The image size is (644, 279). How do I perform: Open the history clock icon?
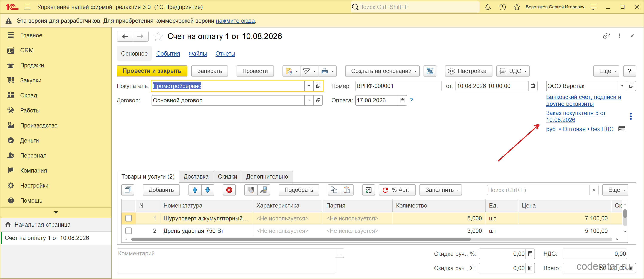tap(502, 7)
